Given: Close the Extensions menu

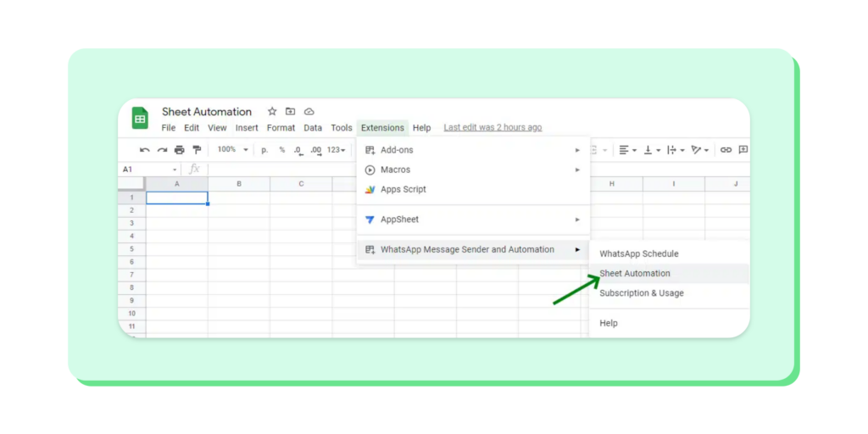Looking at the screenshot, I should 382,128.
